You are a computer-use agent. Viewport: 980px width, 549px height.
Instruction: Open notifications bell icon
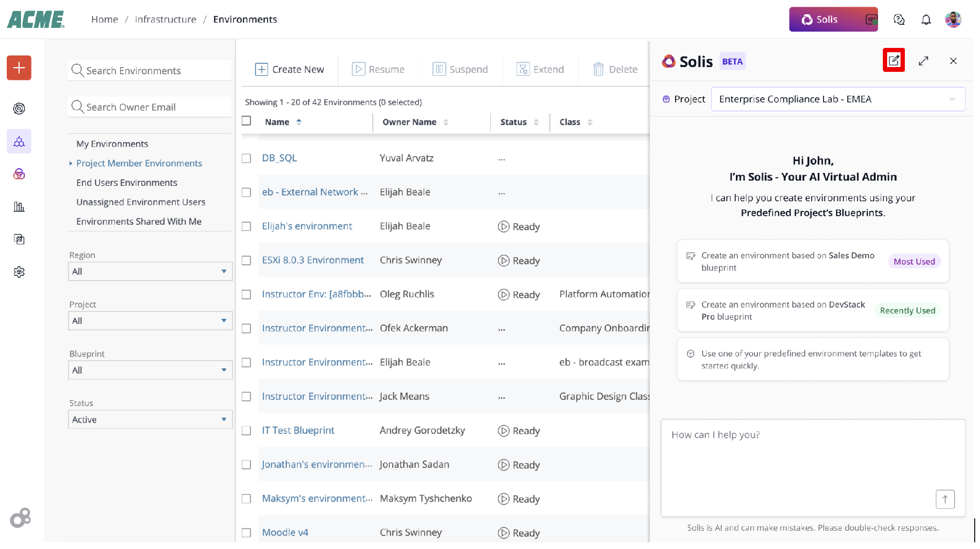click(926, 19)
